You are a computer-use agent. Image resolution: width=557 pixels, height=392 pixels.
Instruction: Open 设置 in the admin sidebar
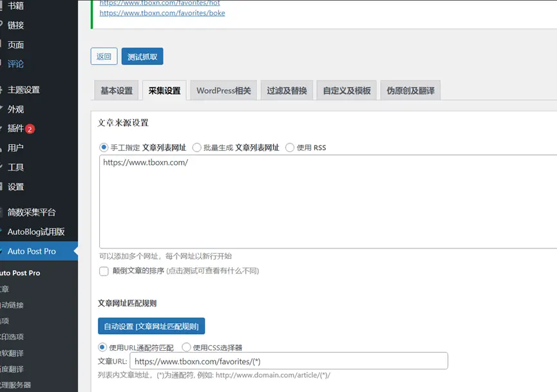[15, 187]
